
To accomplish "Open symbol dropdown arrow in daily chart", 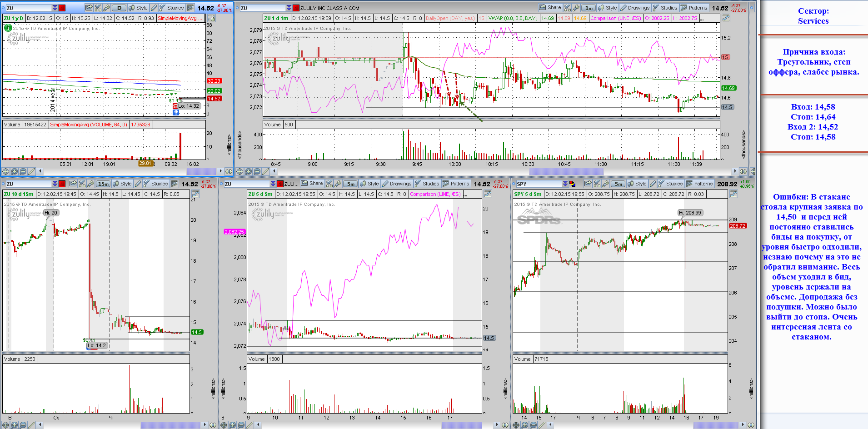I will pyautogui.click(x=55, y=8).
